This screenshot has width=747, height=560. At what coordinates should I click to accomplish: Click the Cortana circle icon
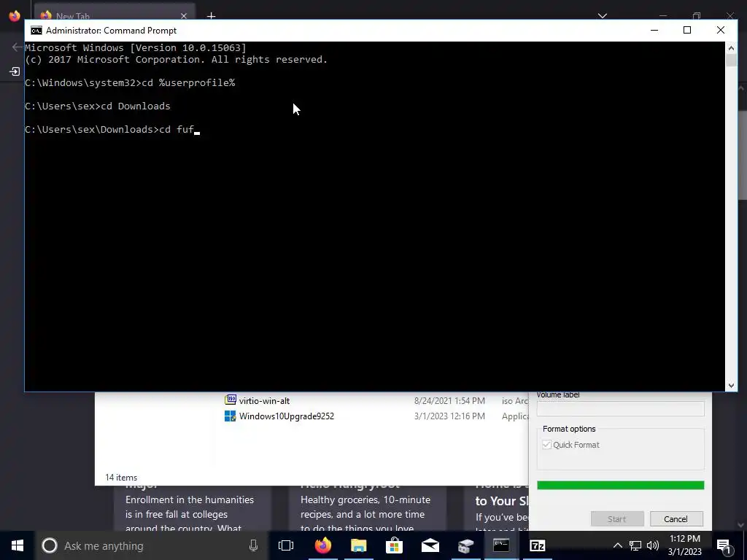pyautogui.click(x=50, y=545)
